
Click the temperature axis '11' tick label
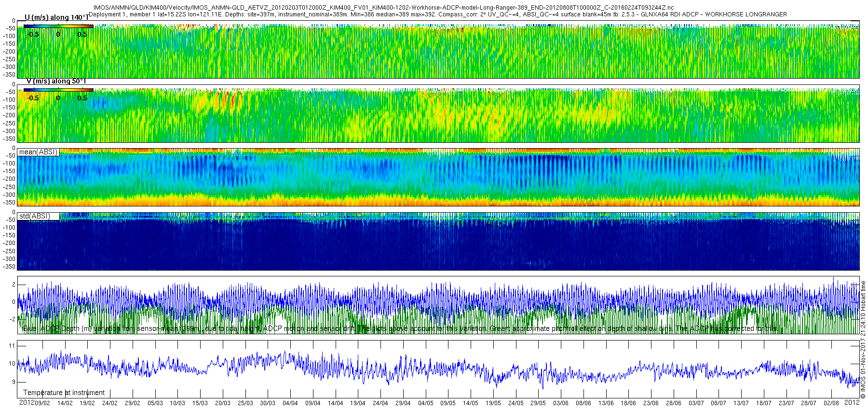tap(12, 346)
